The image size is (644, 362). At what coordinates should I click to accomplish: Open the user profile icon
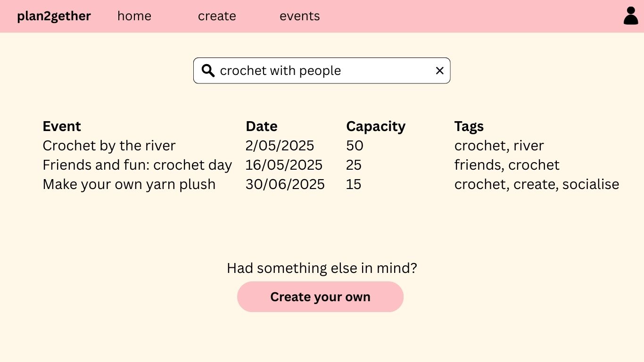[x=631, y=16]
